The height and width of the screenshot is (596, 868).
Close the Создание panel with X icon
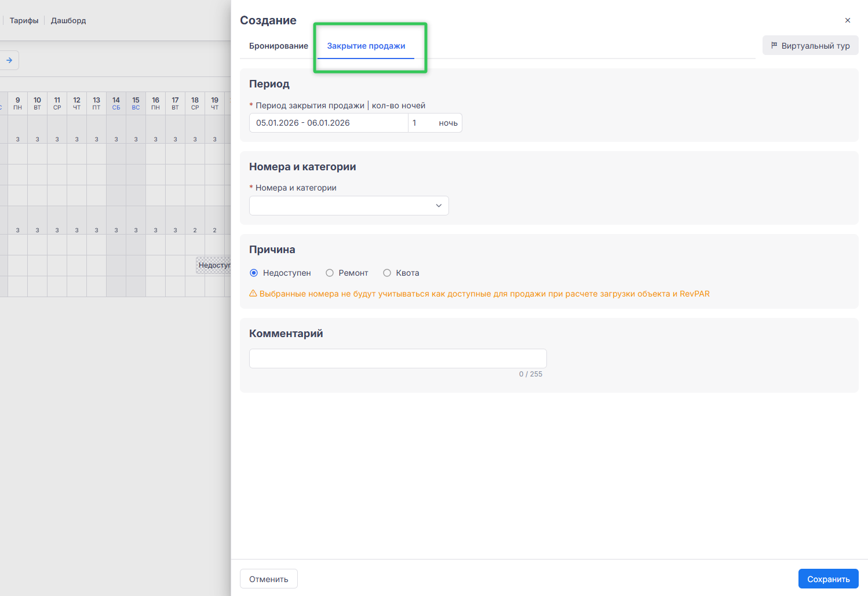848,20
